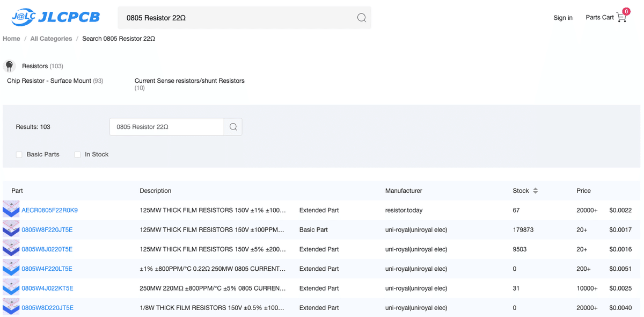This screenshot has height=317, width=644.
Task: Click stock value 31
Action: (516, 288)
